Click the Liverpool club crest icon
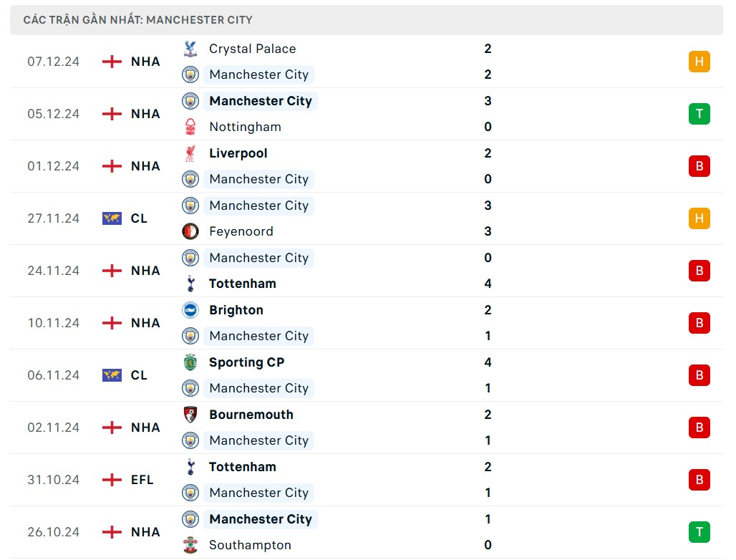The width and height of the screenshot is (736, 560). 190,153
